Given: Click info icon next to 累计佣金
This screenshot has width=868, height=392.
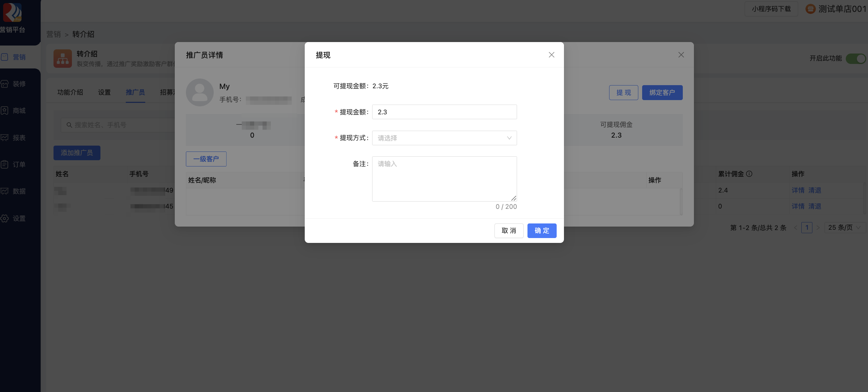Looking at the screenshot, I should point(749,174).
